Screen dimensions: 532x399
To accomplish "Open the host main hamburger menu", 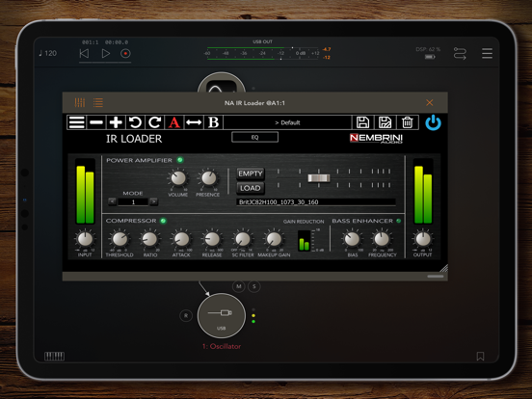I will point(488,53).
